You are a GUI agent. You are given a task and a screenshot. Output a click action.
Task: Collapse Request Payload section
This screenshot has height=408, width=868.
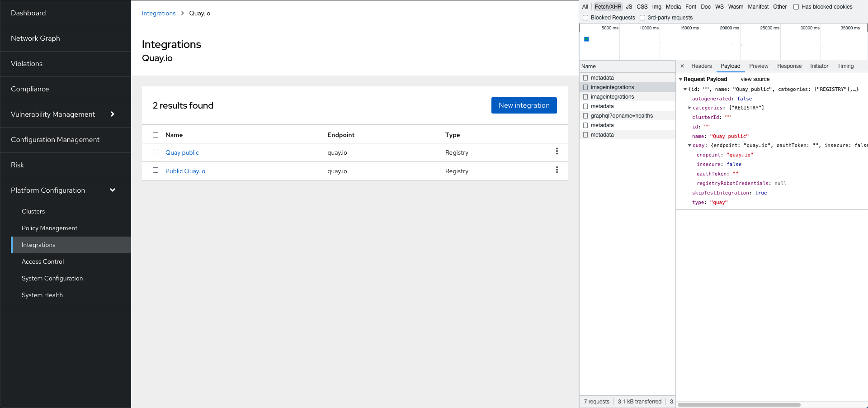click(x=680, y=80)
